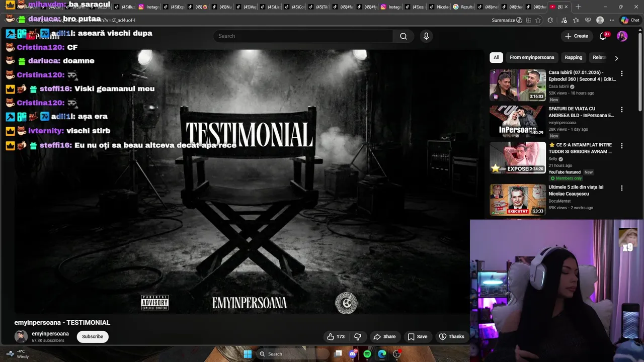Open Copilot Chat in Edge
Image resolution: width=644 pixels, height=362 pixels.
pos(630,20)
